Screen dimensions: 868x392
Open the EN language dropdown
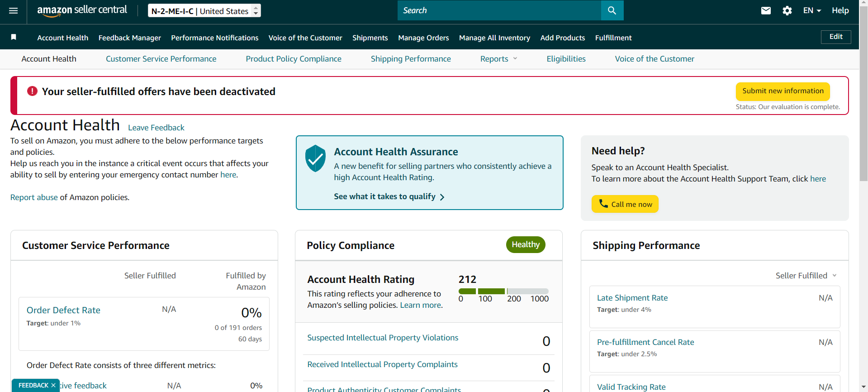pyautogui.click(x=812, y=10)
